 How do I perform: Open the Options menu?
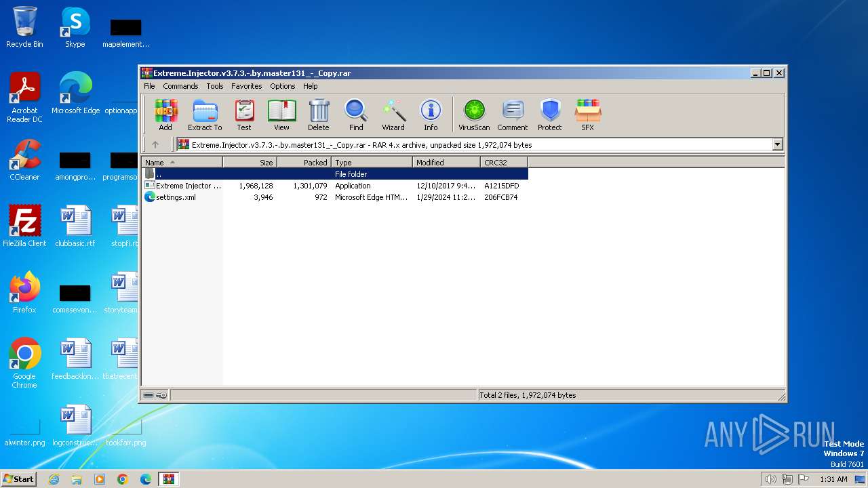pyautogui.click(x=283, y=86)
